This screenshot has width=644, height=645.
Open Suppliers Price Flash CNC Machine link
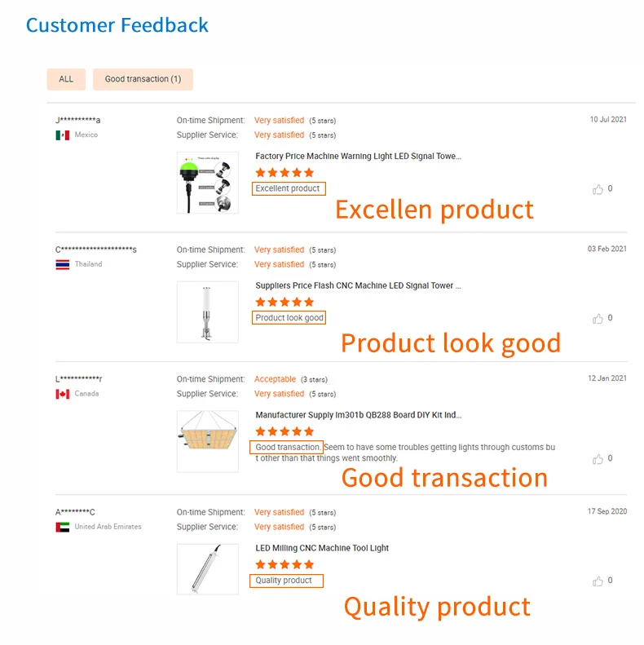point(358,286)
